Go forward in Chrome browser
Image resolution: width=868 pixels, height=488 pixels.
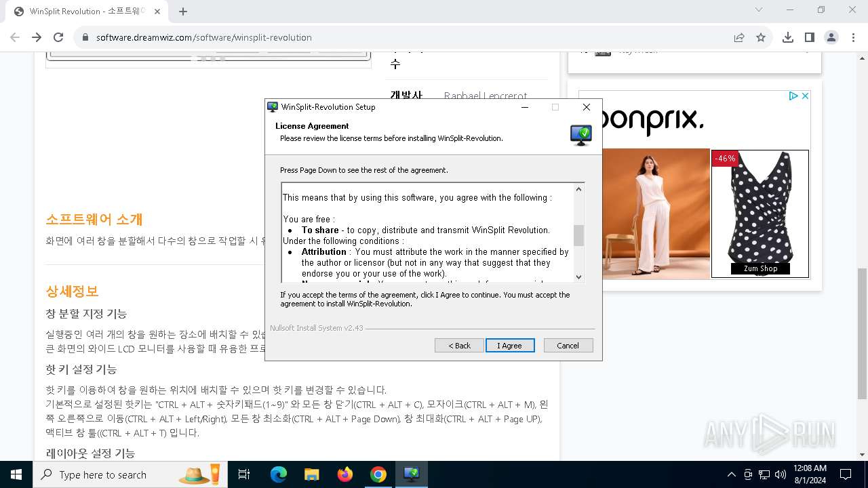37,37
